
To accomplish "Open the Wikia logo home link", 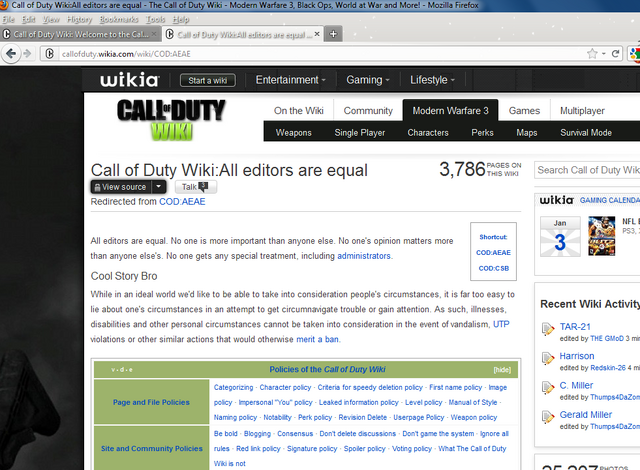I will [x=129, y=80].
